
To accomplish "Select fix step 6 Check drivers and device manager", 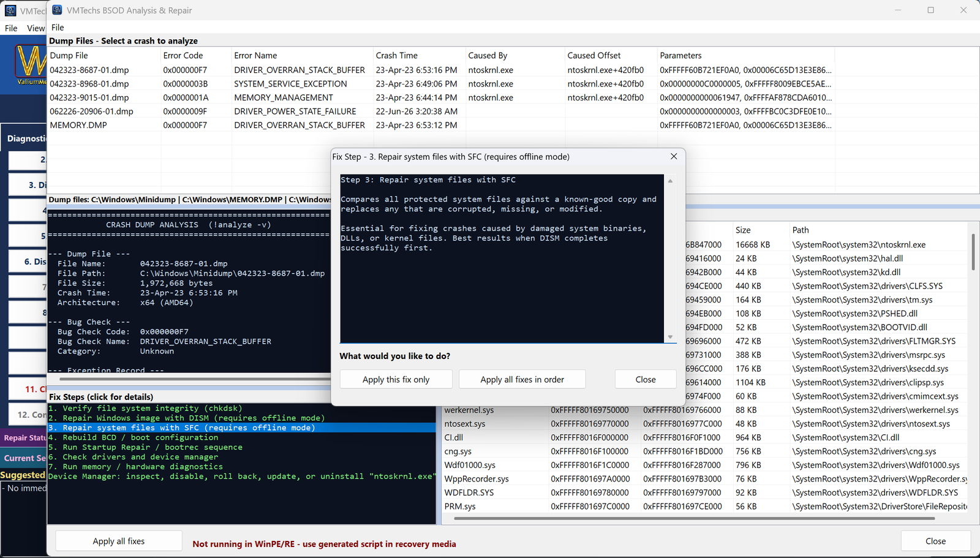I will click(241, 457).
